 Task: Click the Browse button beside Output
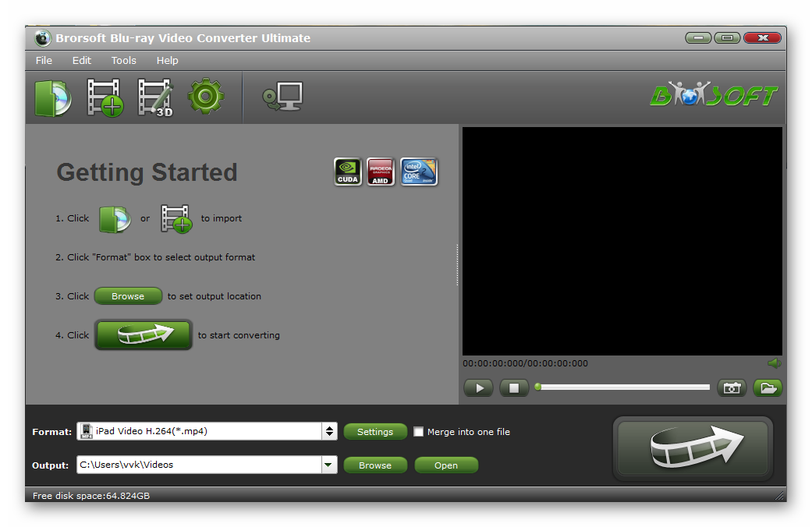(x=375, y=465)
